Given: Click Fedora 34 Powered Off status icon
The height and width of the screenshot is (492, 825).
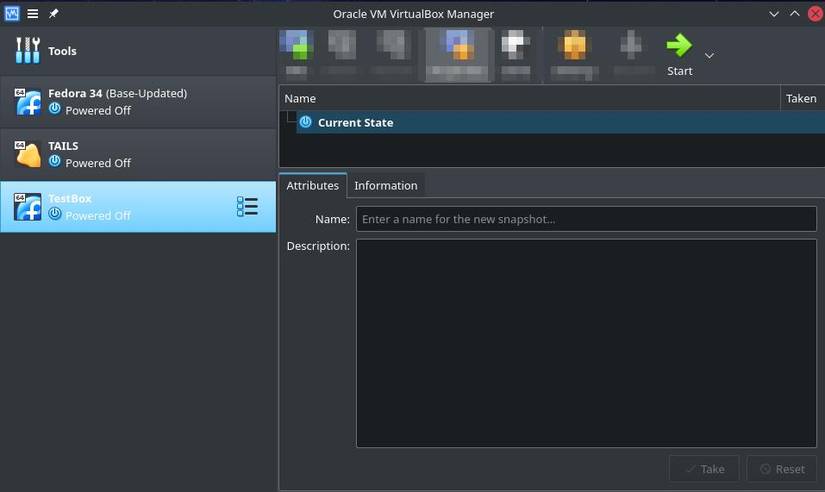Looking at the screenshot, I should 55,109.
